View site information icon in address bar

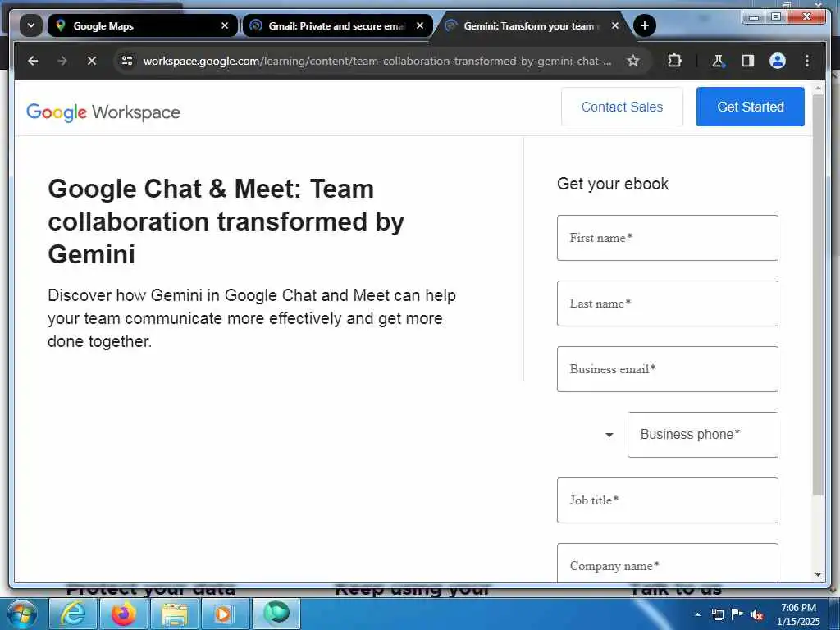[127, 61]
